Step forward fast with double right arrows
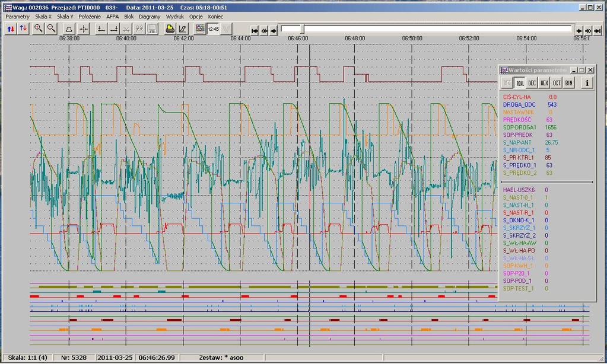Screen dimensions: 607x364 tap(588, 31)
